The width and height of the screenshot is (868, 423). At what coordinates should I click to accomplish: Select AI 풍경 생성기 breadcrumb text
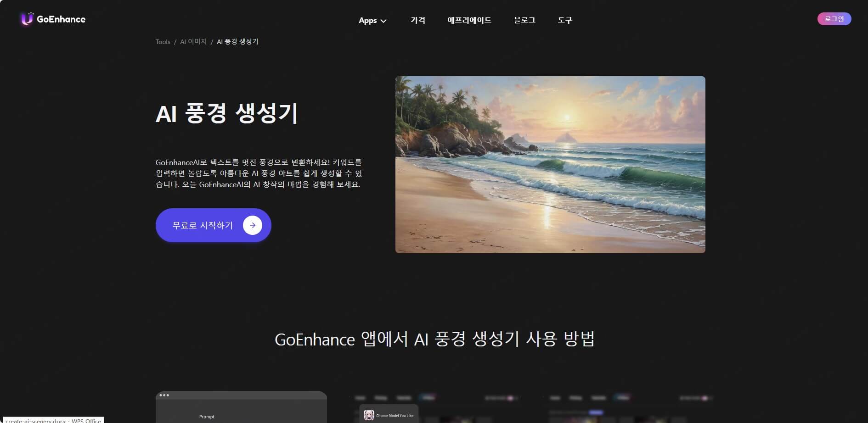tap(237, 42)
